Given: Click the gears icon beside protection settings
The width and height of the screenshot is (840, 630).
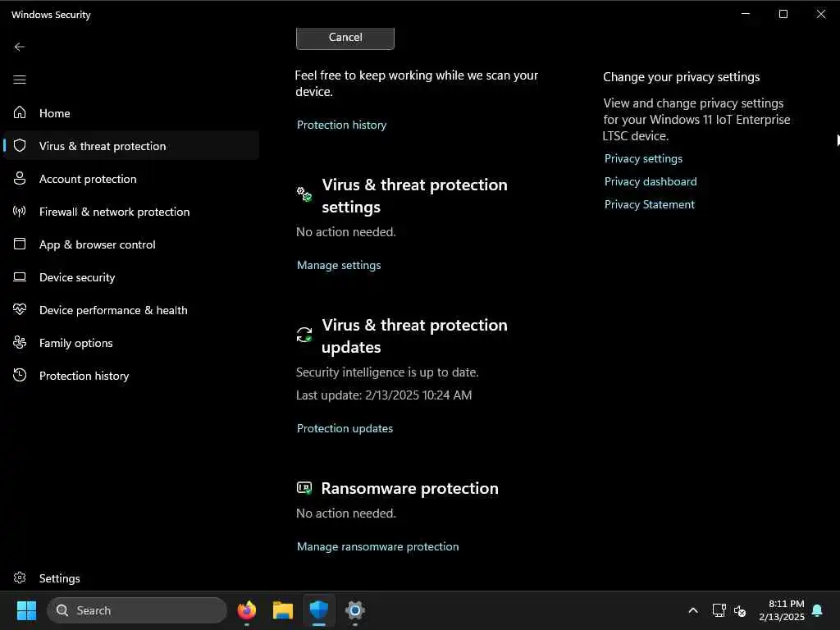Looking at the screenshot, I should (x=304, y=194).
